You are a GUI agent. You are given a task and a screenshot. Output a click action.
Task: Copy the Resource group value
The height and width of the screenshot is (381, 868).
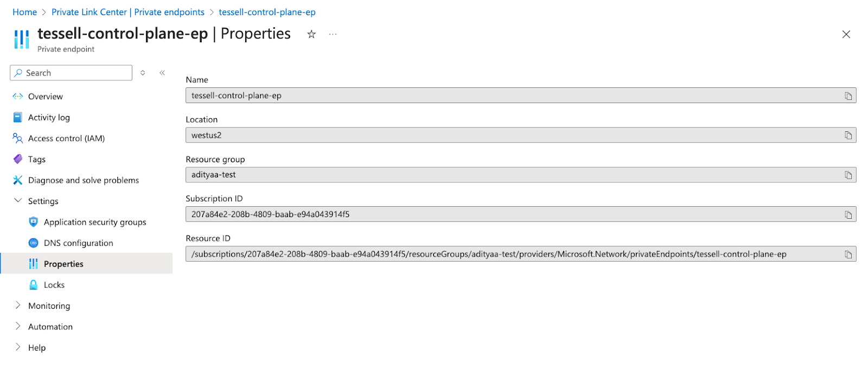point(848,175)
